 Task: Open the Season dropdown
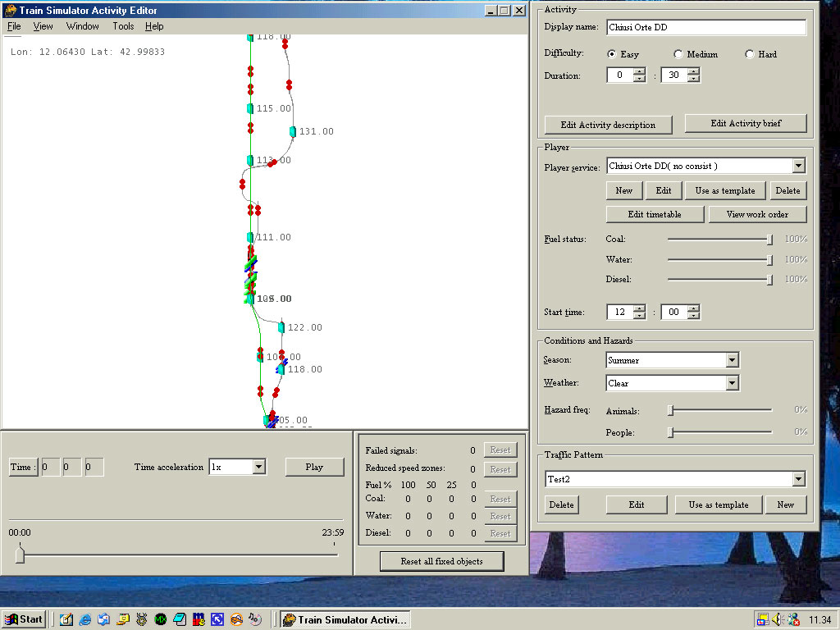point(732,360)
